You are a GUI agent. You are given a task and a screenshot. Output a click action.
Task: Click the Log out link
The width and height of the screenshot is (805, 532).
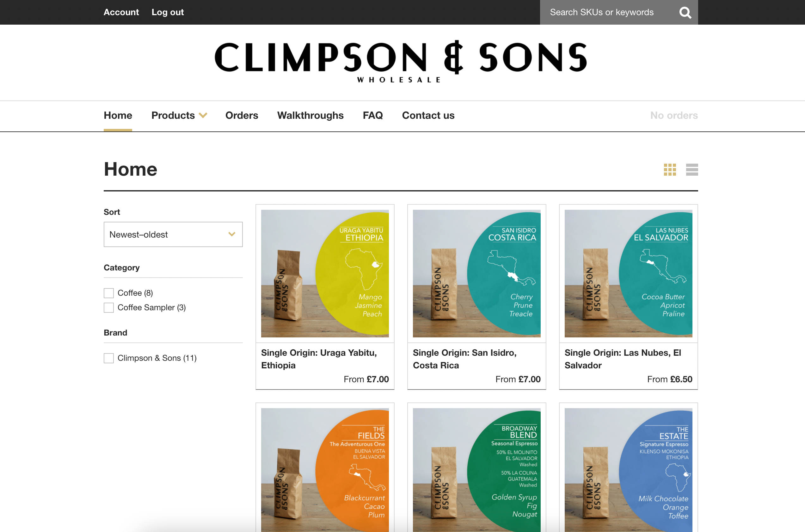pyautogui.click(x=168, y=12)
